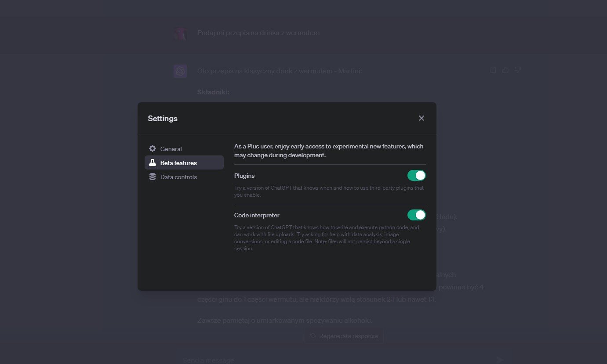Click the 'Składniki:' heading in the response

tap(213, 92)
